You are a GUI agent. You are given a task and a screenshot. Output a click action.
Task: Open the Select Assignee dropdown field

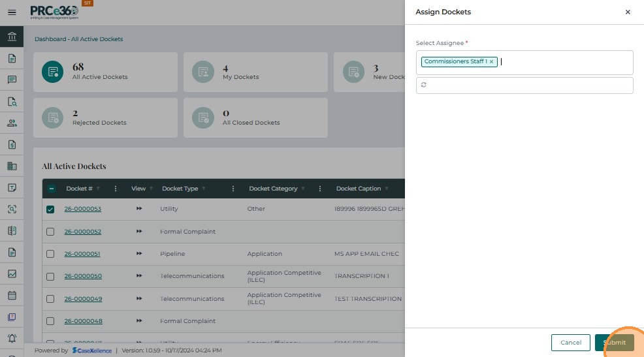562,62
